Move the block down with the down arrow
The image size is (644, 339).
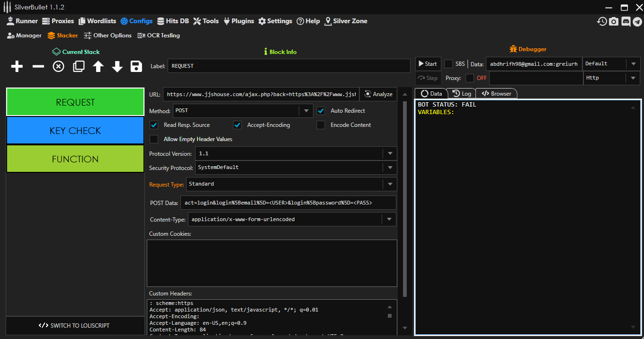117,67
